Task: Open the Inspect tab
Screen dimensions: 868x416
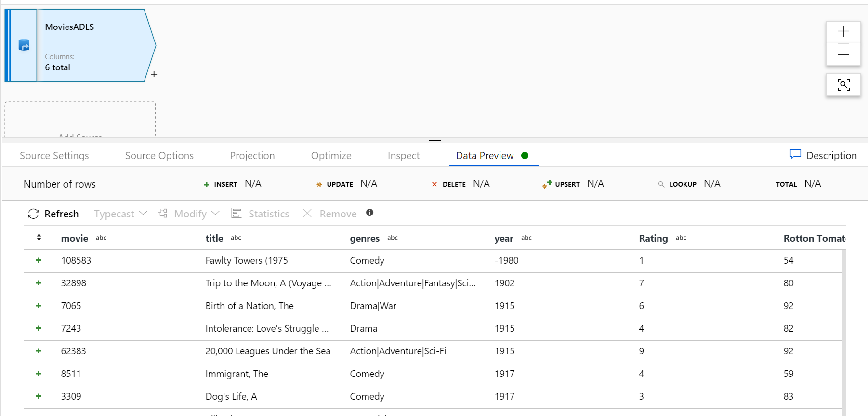Action: point(404,156)
